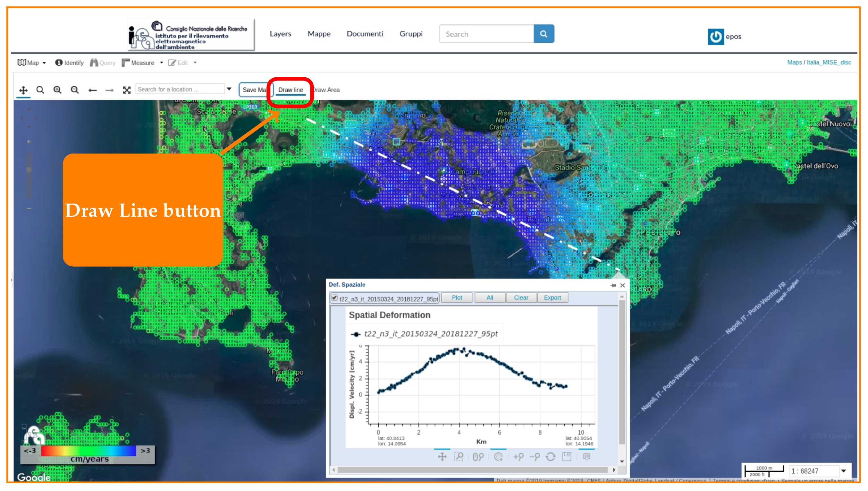Screen dimensions: 868x491
Task: Pin the Def. Spaziale popup window
Action: 613,285
